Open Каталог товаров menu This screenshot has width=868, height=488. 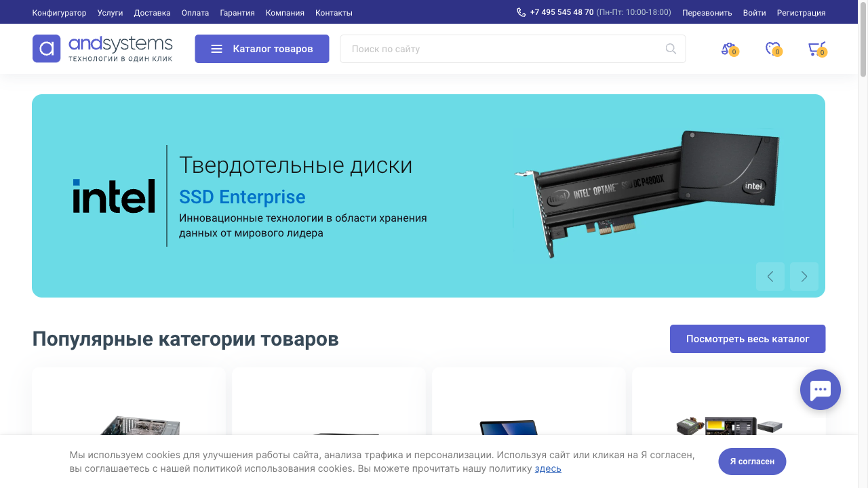tap(262, 49)
